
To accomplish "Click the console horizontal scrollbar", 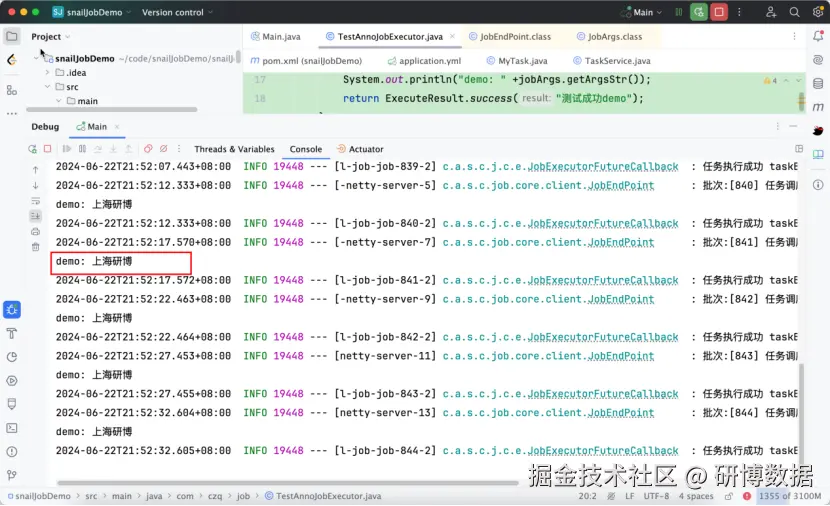I will tap(287, 483).
